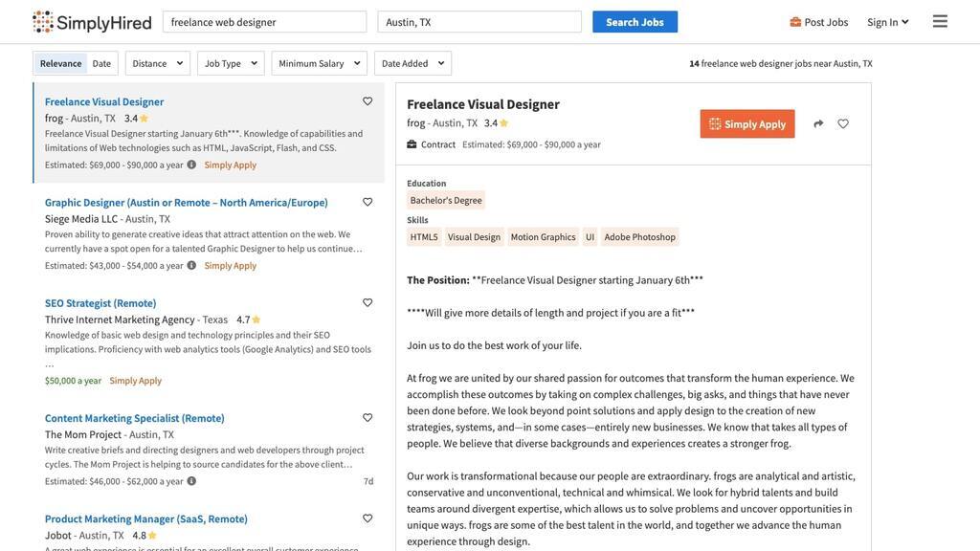Click info icon next to $46,000 - $62,000 estimate
This screenshot has width=980, height=551.
pos(191,480)
